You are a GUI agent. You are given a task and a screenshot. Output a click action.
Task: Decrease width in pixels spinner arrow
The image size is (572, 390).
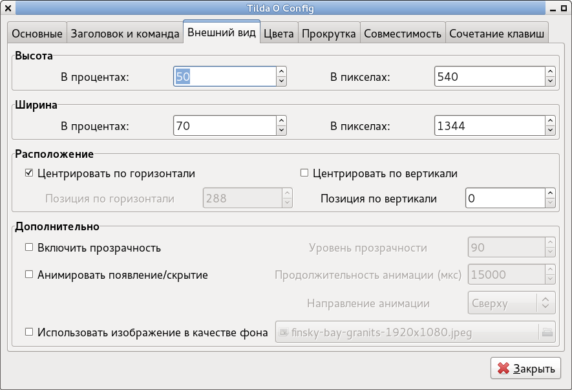click(x=550, y=130)
